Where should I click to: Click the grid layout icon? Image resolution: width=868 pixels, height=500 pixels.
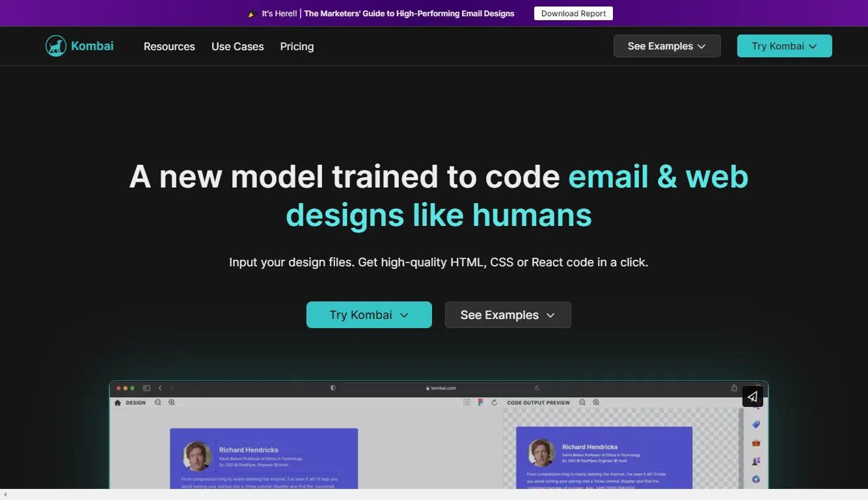tap(467, 402)
